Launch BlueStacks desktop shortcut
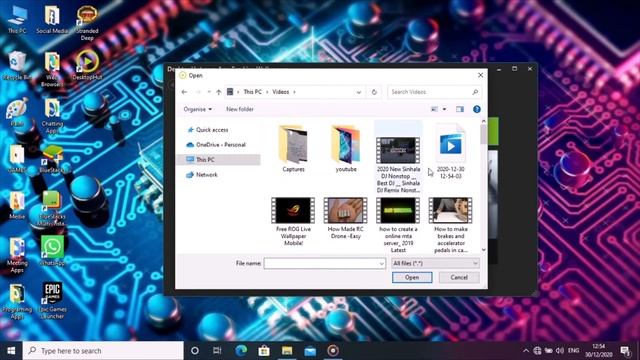The width and height of the screenshot is (640, 360). click(52, 158)
